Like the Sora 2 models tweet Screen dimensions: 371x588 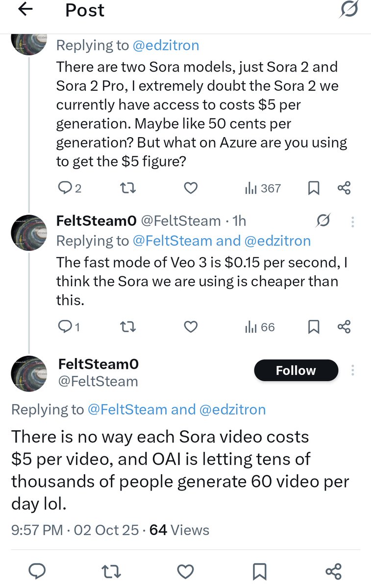click(191, 188)
